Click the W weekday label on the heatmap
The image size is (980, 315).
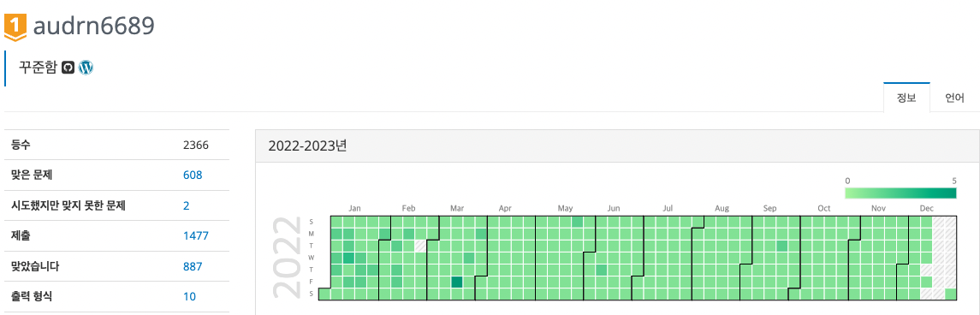coord(312,258)
